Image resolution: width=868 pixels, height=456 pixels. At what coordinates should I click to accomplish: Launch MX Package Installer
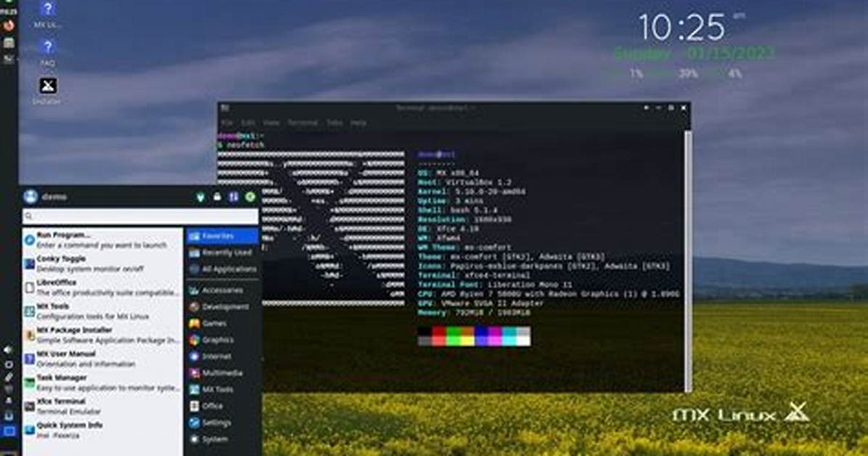coord(102,335)
